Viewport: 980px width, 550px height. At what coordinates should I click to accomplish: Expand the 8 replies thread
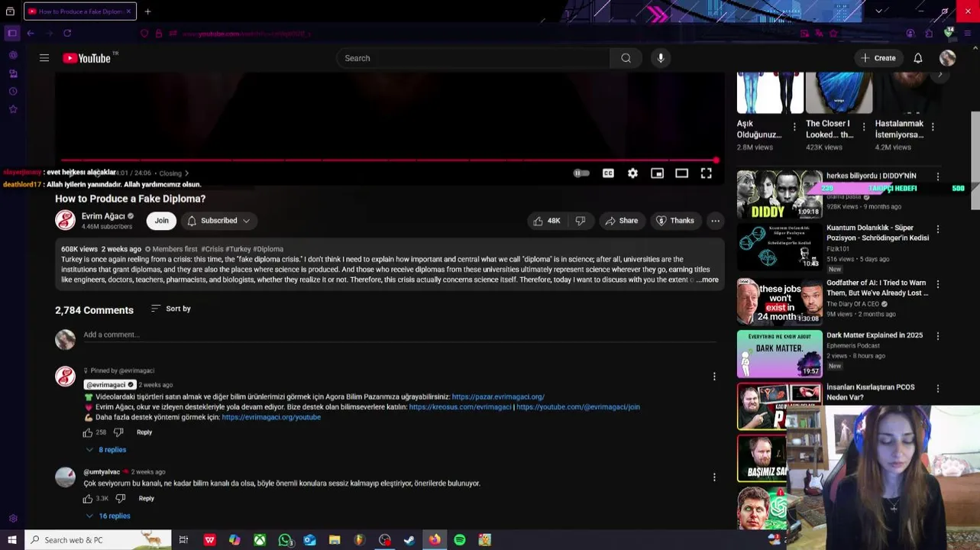pos(105,450)
